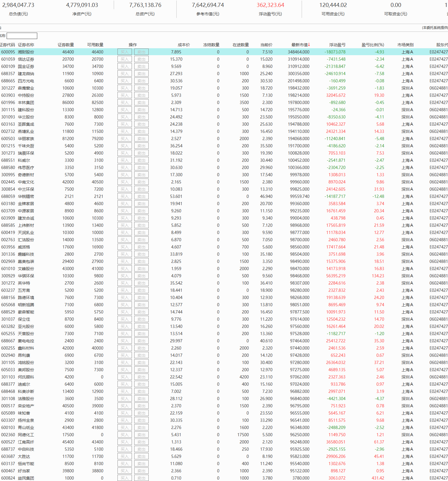Click the 市场类别 column header
Image resolution: width=448 pixels, height=481 pixels.
point(405,45)
